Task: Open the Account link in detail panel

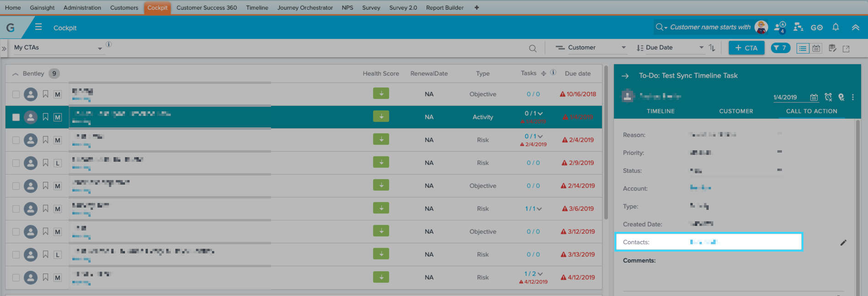Action: pos(700,188)
